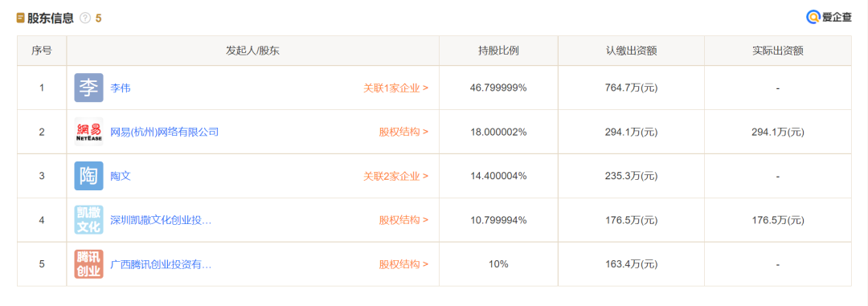This screenshot has width=868, height=306.
Task: Click the 凯撒文化 logo icon
Action: (x=88, y=220)
